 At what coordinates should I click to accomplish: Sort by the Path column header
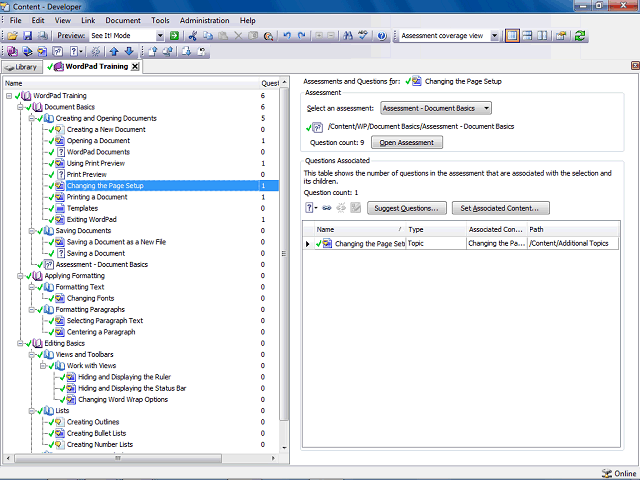click(573, 229)
